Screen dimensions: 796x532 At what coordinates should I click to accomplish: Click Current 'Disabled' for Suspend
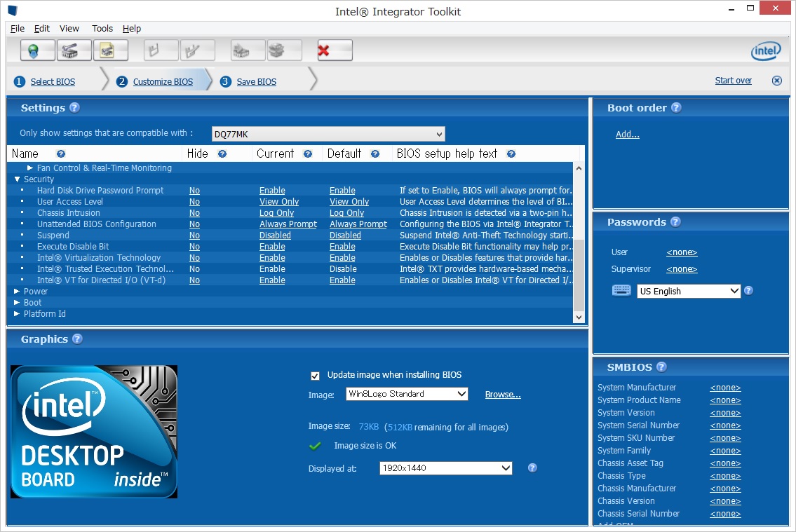(275, 236)
